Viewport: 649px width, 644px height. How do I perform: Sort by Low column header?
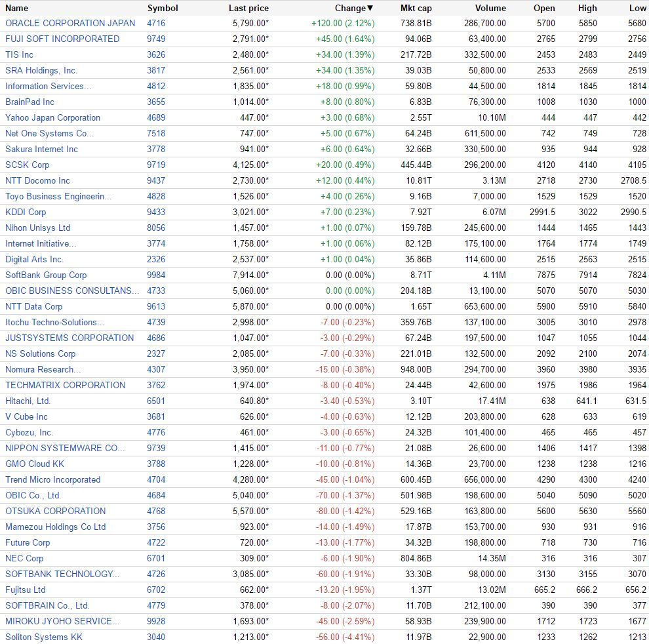point(637,8)
